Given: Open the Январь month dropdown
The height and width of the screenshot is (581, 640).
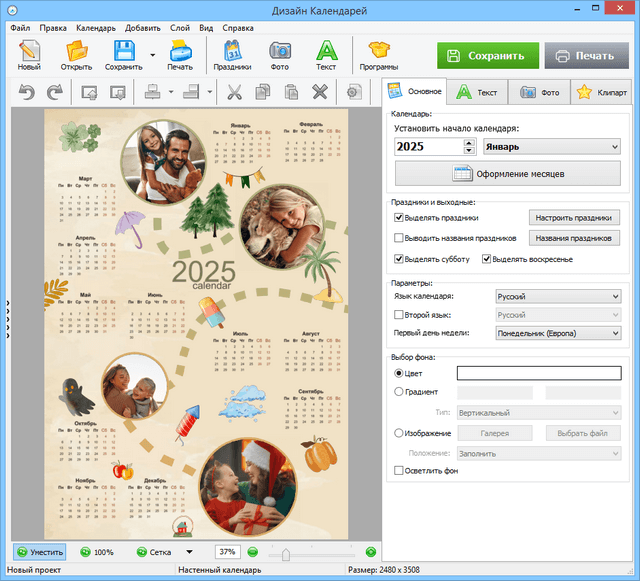Looking at the screenshot, I should (551, 147).
